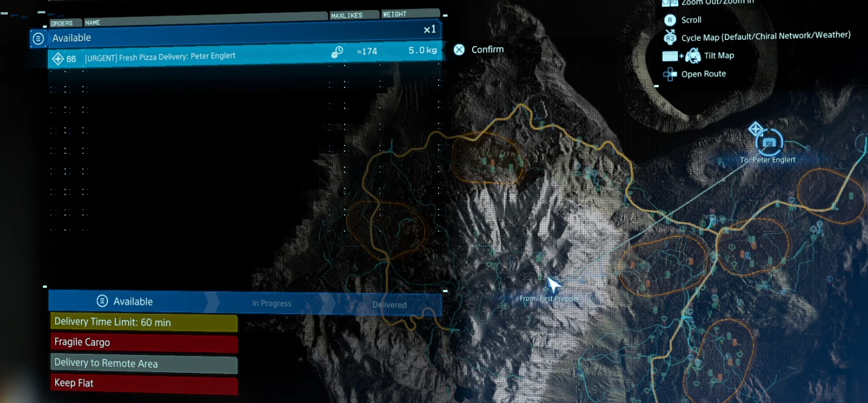868x403 pixels.
Task: Select '[URGENT] Fresh Pizza Delivery: Peter Englert' order
Action: pos(244,56)
